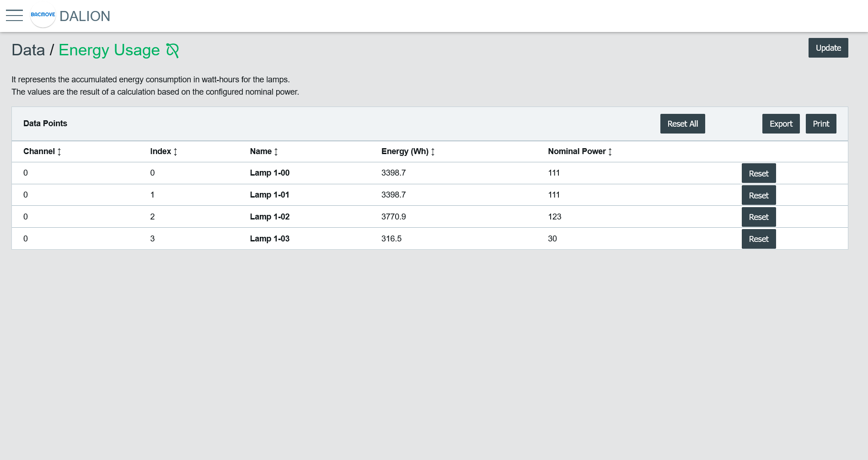Click the auto-refresh disabled icon beside Energy Usage

coord(172,50)
